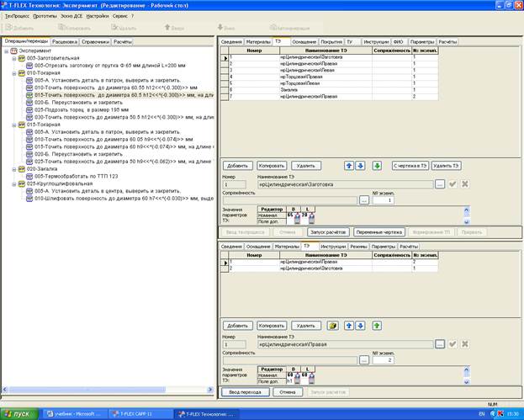This screenshot has height=420, width=524.
Task: Switch to the Справочники tab
Action: 96,42
